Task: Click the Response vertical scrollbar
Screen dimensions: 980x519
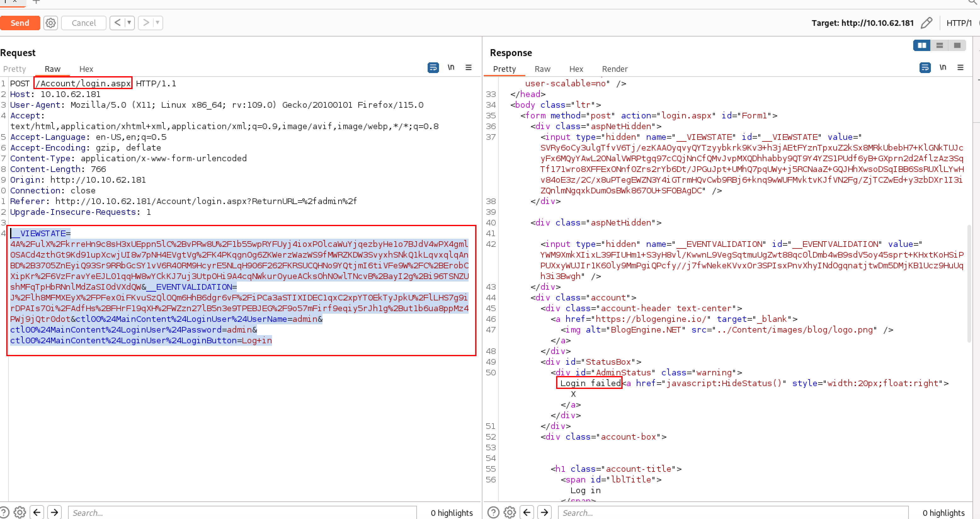Action: click(x=970, y=283)
